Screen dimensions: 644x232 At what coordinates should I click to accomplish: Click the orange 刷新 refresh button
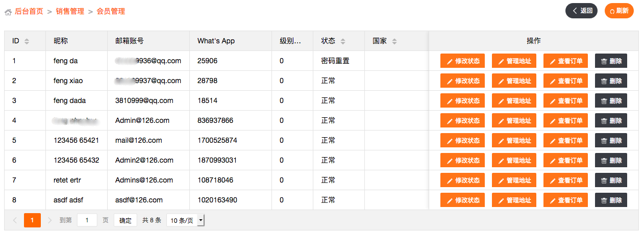618,11
